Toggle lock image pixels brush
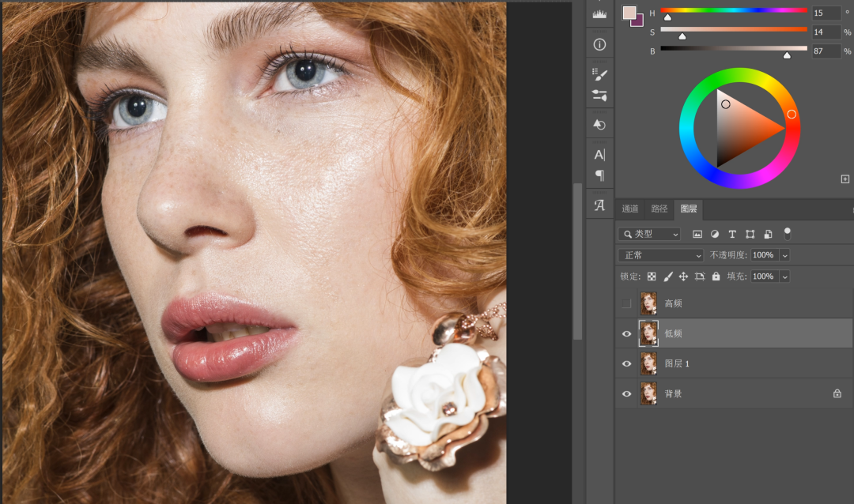 click(x=667, y=276)
